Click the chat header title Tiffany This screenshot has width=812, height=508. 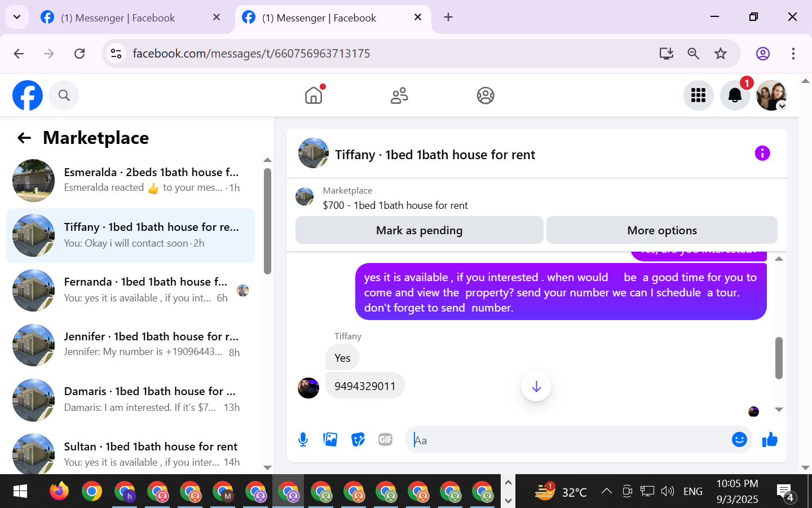435,155
